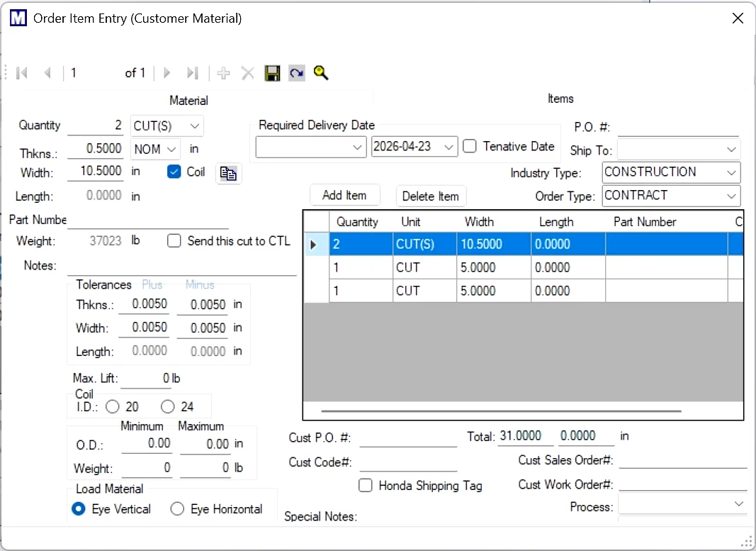Add a new record with the plus icon
This screenshot has height=551, width=756.
pos(223,72)
